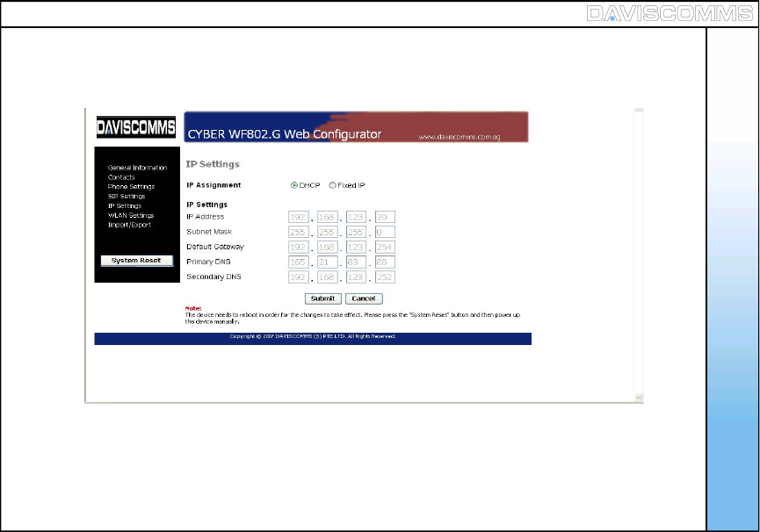Click the scrollbar down arrow
The width and height of the screenshot is (760, 532).
point(639,398)
